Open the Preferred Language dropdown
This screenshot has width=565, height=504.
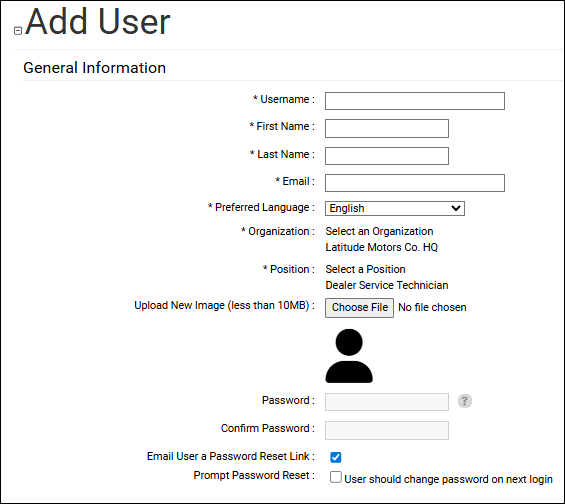(x=395, y=208)
